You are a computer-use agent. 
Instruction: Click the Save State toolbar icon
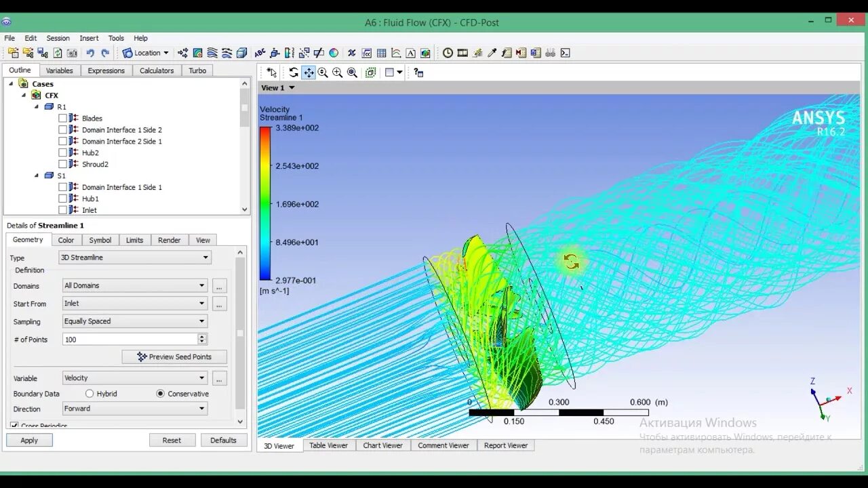coord(42,53)
